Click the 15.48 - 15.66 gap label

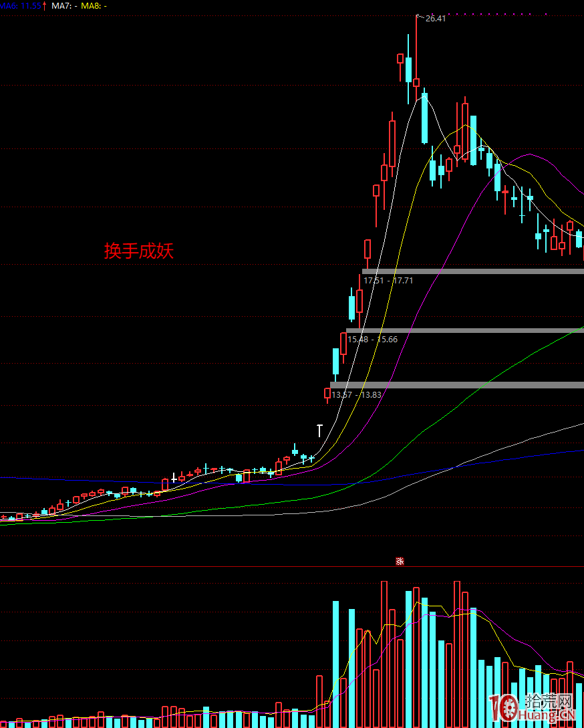(x=372, y=340)
